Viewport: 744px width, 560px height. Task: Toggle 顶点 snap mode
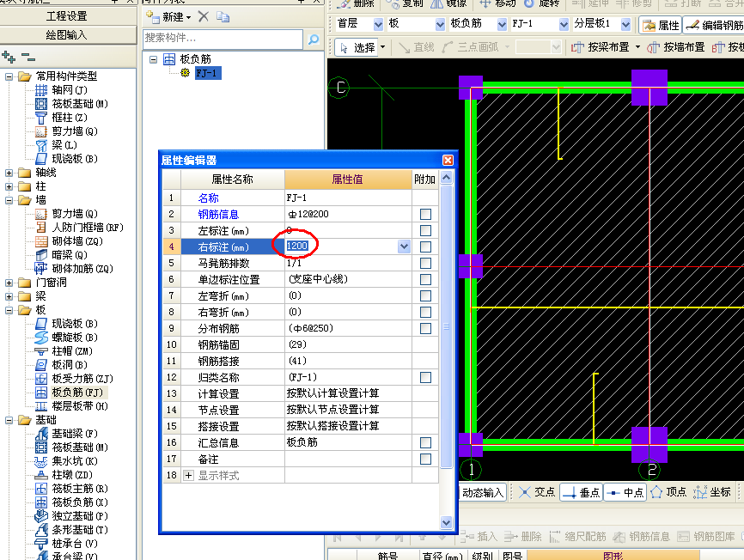coord(668,493)
